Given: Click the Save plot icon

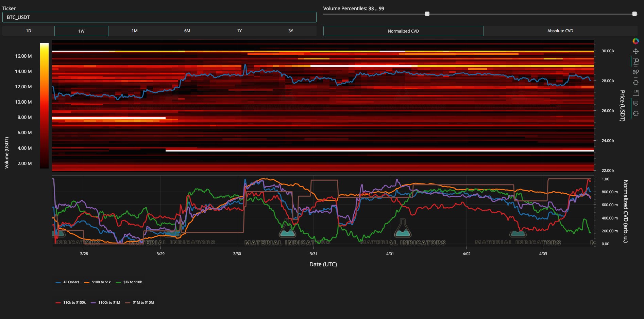Looking at the screenshot, I should pos(635,92).
